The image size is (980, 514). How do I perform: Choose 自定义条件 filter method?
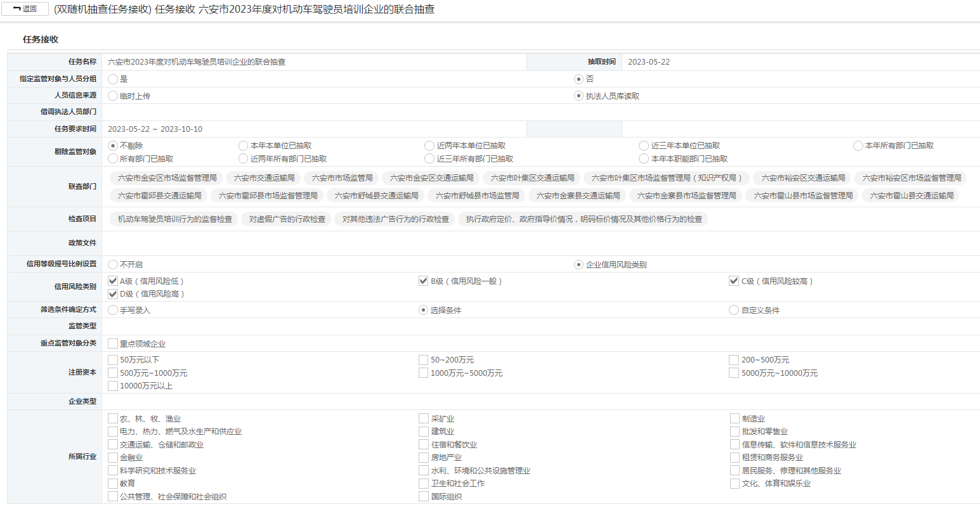[734, 310]
